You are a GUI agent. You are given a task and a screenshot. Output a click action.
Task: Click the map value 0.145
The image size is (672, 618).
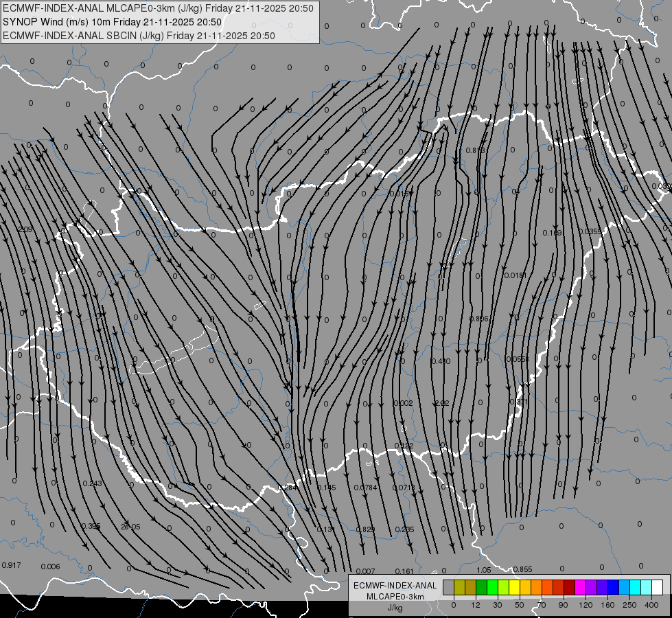pos(326,488)
